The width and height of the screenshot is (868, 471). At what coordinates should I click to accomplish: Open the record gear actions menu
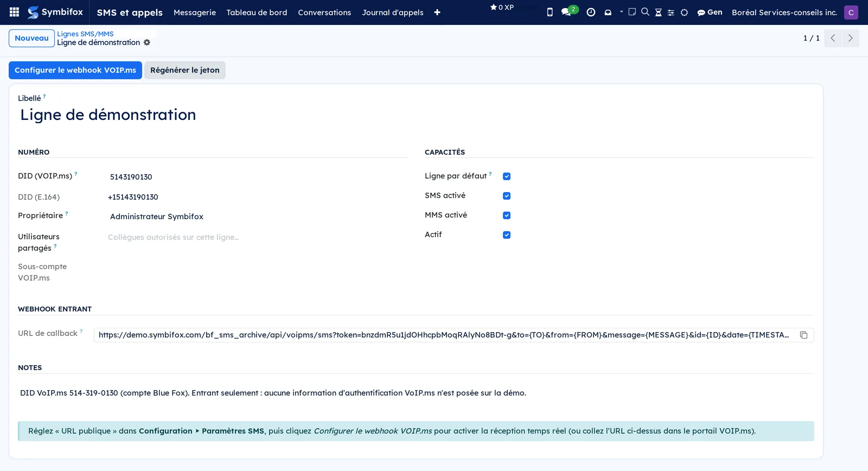pyautogui.click(x=146, y=42)
